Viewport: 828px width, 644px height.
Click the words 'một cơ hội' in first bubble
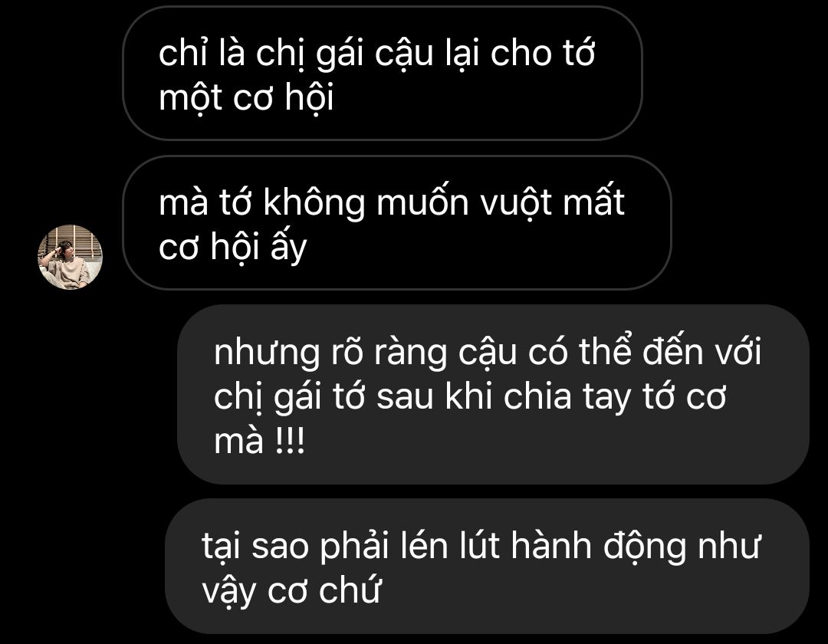pyautogui.click(x=246, y=98)
